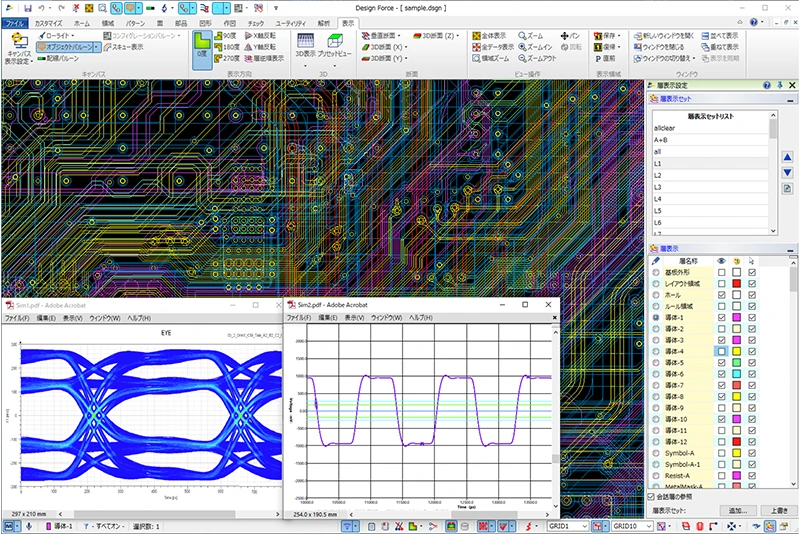Click the red color swatch of レイアウト領域
800x534 pixels.
pyautogui.click(x=737, y=284)
